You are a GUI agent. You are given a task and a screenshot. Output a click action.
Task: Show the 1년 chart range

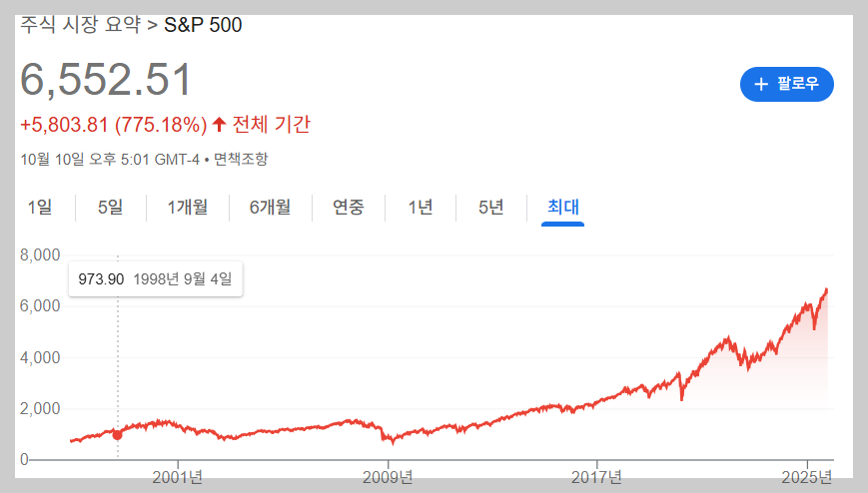(421, 207)
